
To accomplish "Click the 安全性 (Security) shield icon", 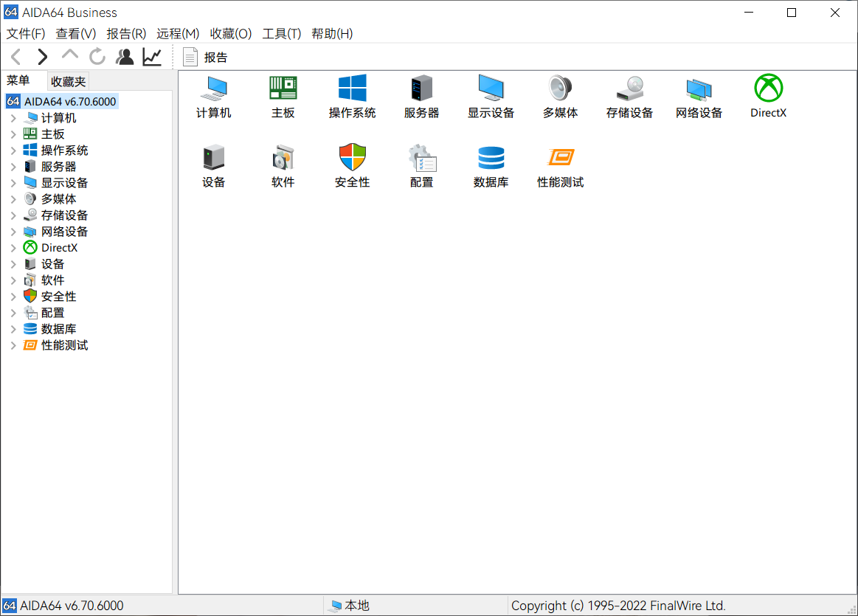I will 352,164.
